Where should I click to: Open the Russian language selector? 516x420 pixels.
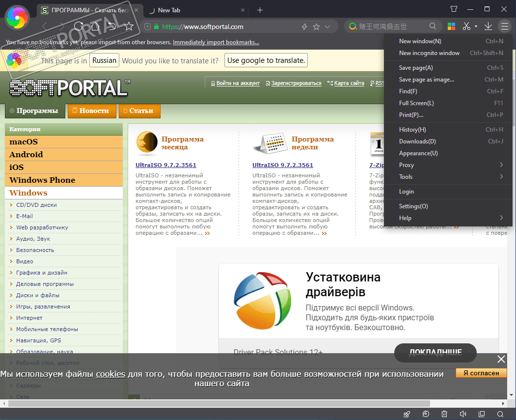[104, 60]
